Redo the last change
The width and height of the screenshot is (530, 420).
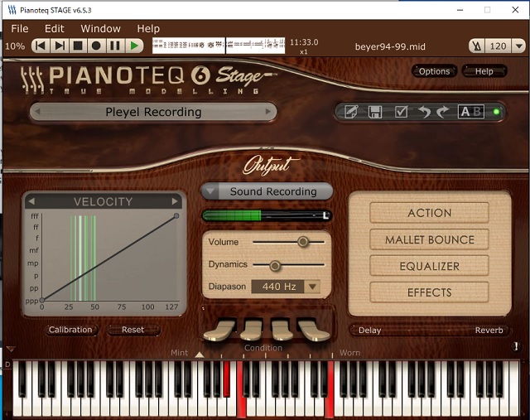[x=443, y=112]
